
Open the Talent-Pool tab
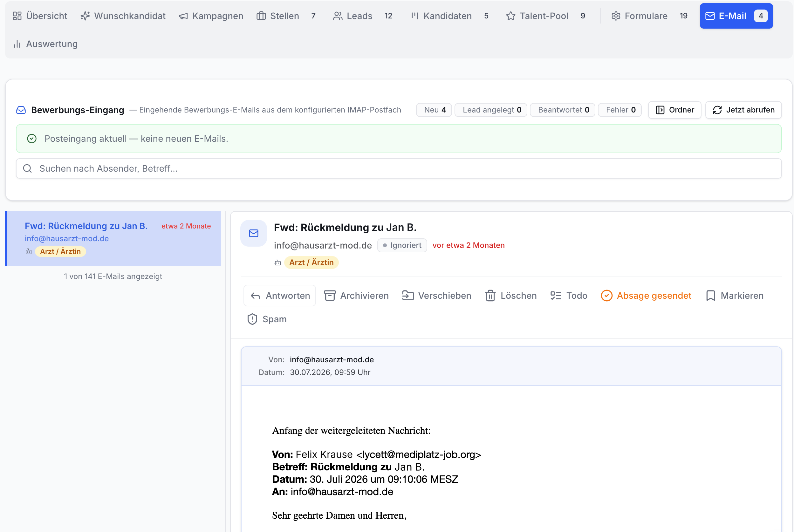(x=545, y=16)
